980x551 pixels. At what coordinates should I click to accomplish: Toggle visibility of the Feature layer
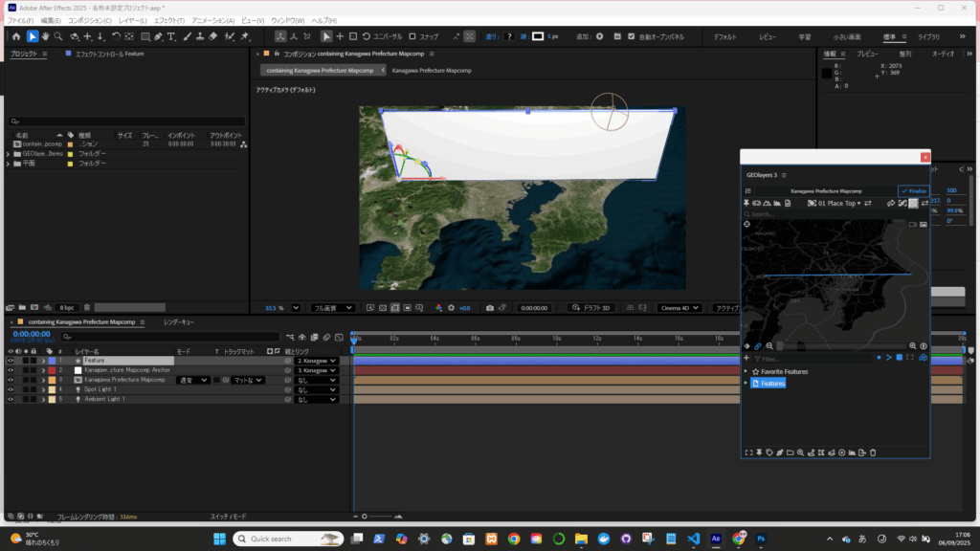pyautogui.click(x=11, y=361)
